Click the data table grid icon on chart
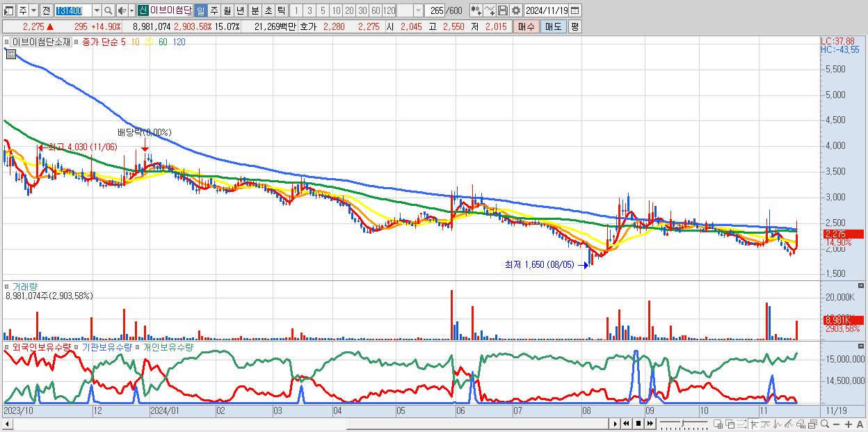 (10, 54)
